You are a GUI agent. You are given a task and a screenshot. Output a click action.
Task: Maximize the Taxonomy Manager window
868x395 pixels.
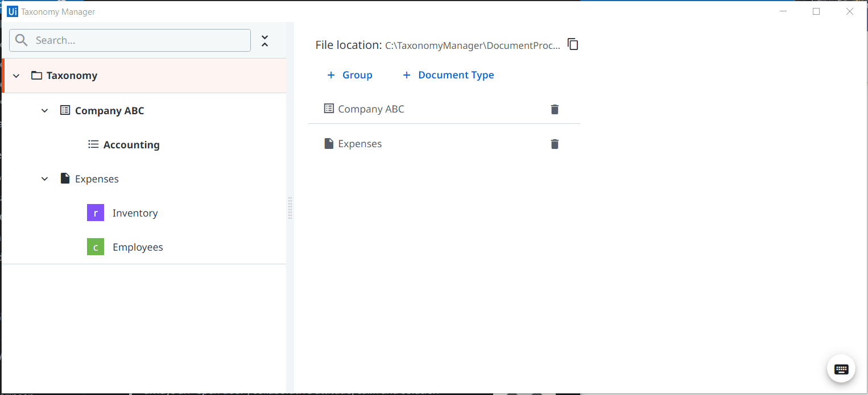[x=816, y=11]
